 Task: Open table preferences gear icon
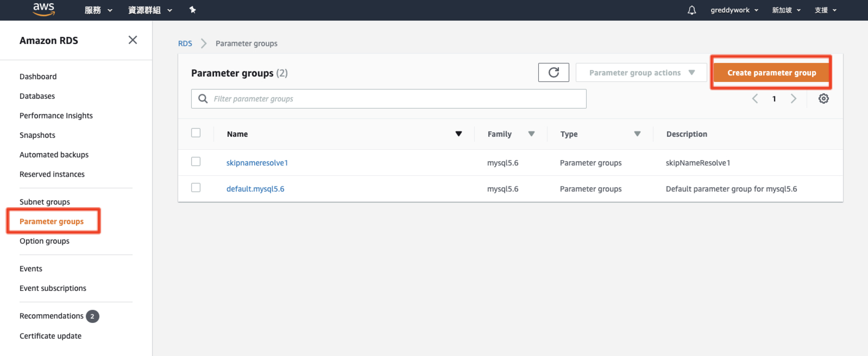823,99
